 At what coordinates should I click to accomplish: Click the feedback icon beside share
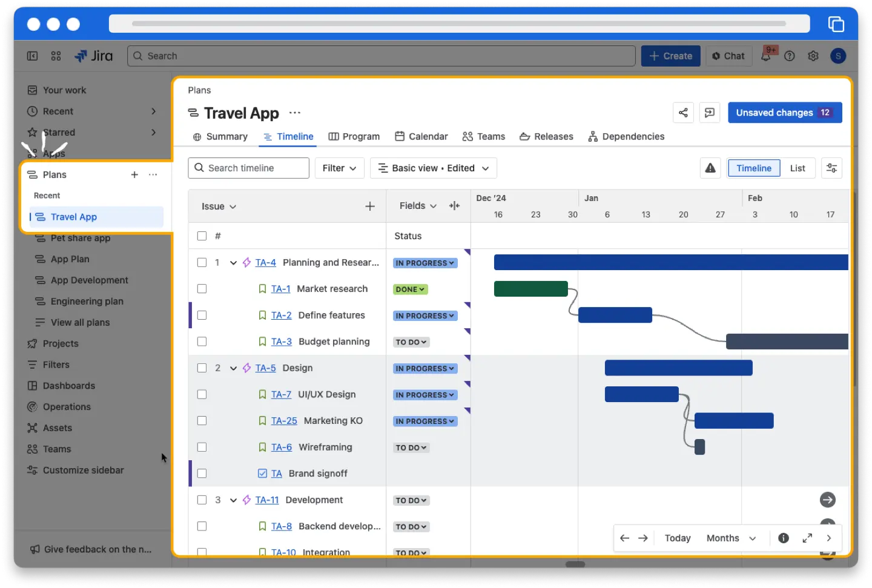pyautogui.click(x=710, y=113)
